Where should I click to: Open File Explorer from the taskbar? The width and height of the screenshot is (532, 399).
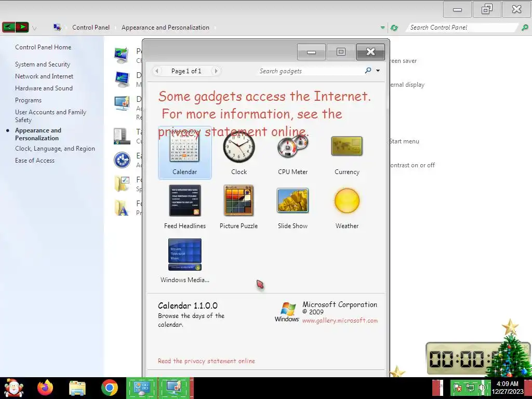tap(77, 388)
